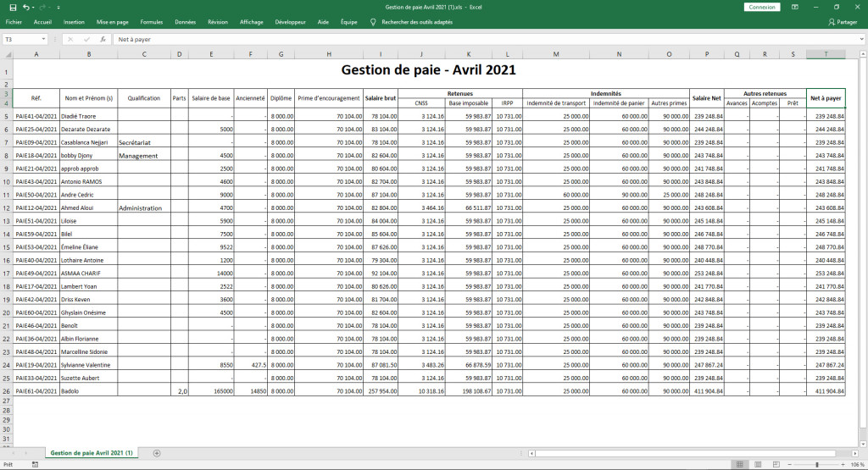Click the Cancel (X) formula bar icon
Screen dimensions: 868x470
point(70,39)
